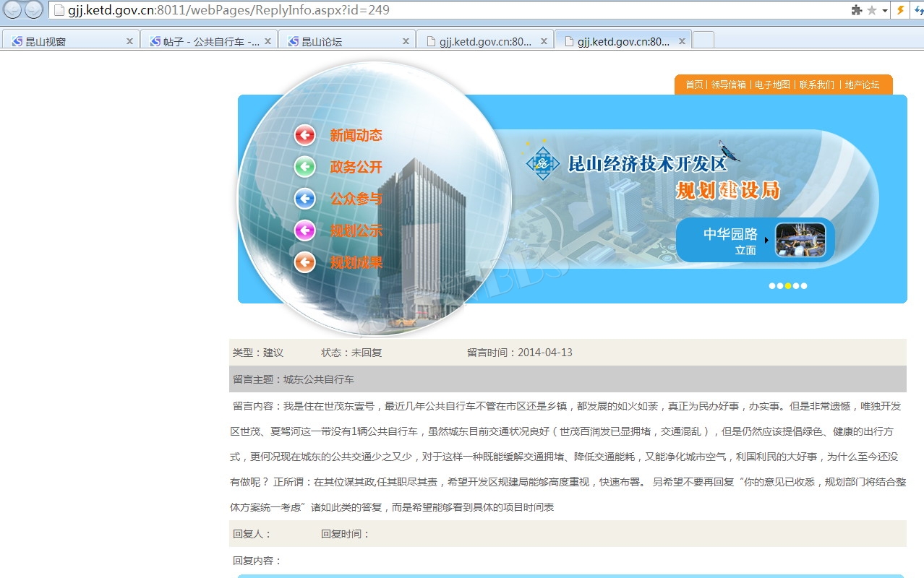Open the 新闻动态 menu item

click(x=356, y=135)
